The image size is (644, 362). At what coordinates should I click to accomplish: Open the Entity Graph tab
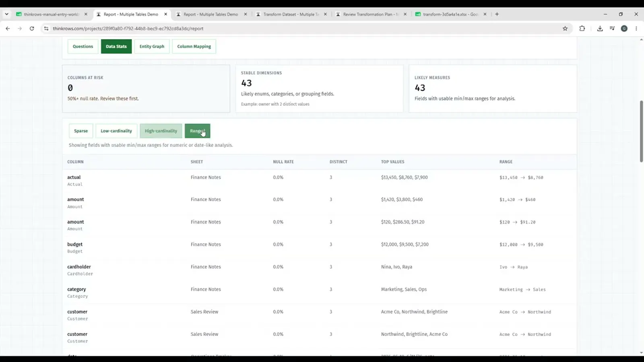152,46
